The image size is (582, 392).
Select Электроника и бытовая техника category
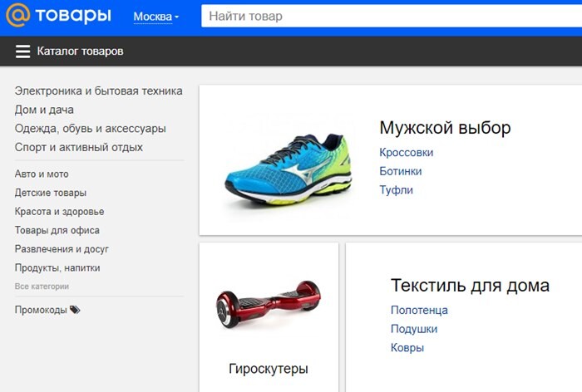[x=98, y=91]
